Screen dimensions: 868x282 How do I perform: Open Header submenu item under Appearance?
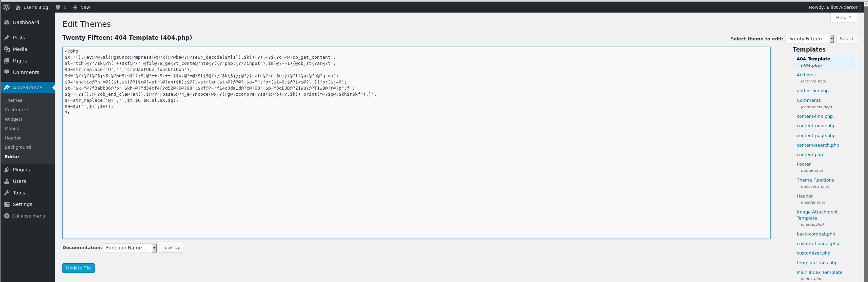[13, 138]
